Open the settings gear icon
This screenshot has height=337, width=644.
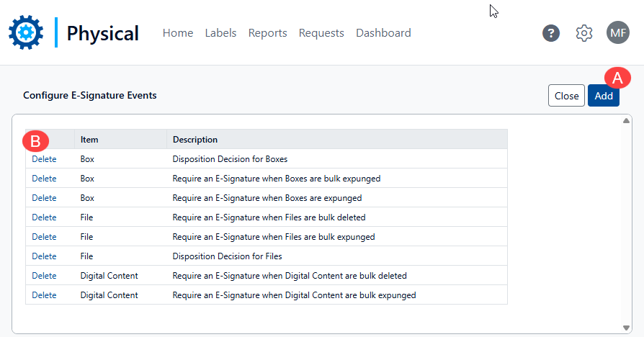(x=584, y=33)
